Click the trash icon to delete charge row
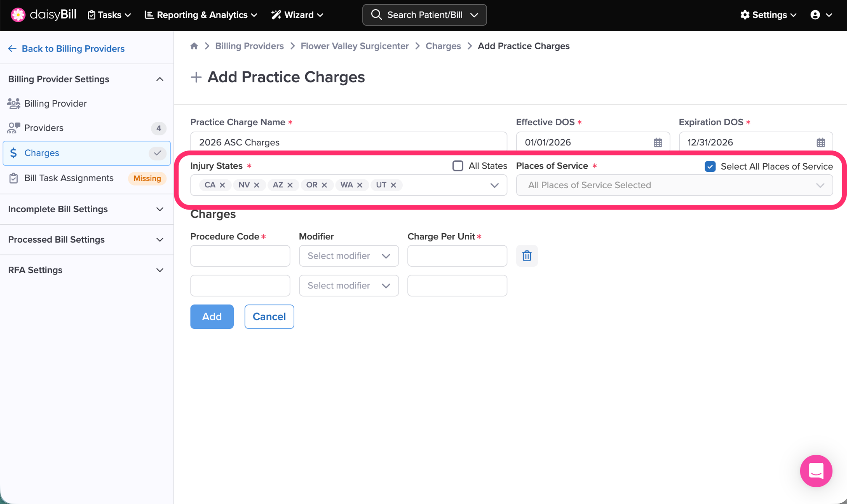 pyautogui.click(x=527, y=256)
